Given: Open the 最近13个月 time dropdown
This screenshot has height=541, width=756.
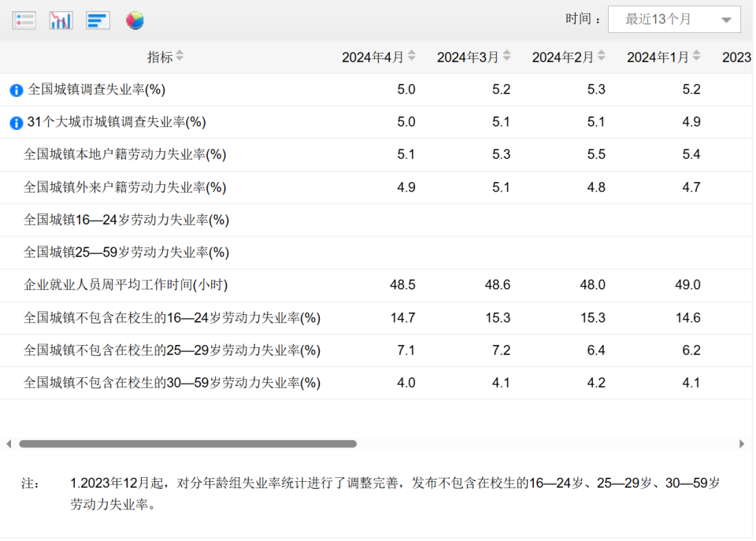Looking at the screenshot, I should [674, 19].
